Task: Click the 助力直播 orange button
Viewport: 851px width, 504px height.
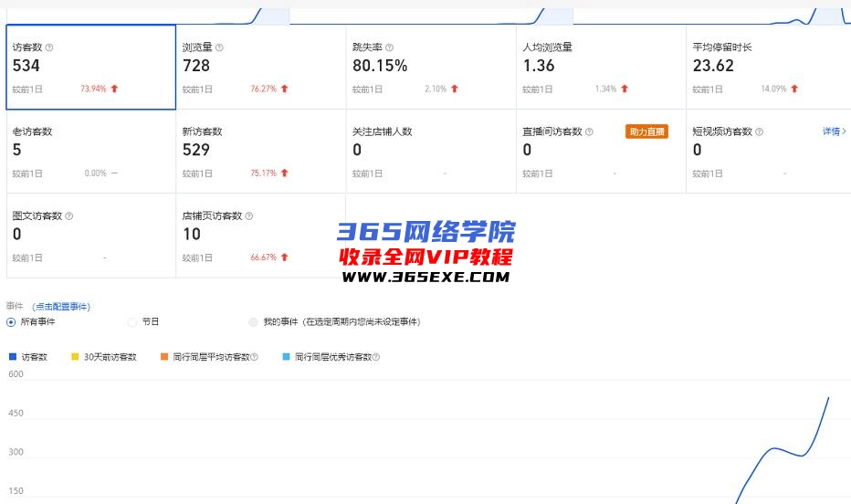Action: (646, 131)
